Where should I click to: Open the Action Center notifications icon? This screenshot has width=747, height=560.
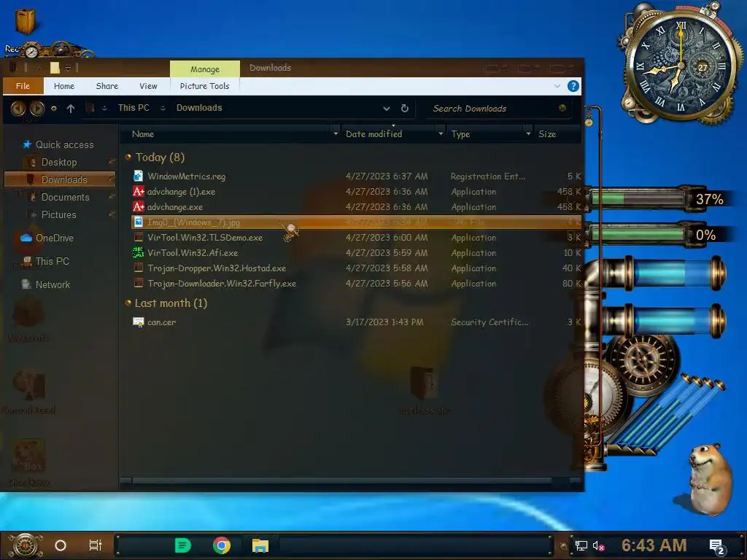click(717, 547)
